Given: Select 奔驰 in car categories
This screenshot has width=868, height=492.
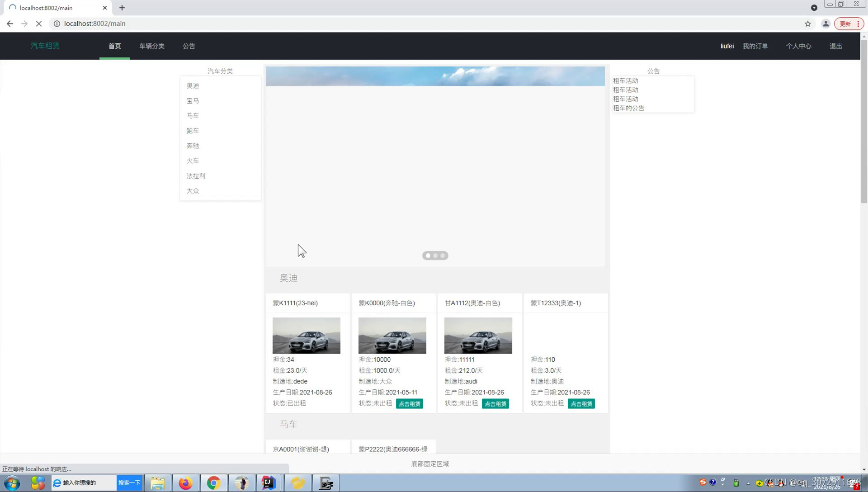Looking at the screenshot, I should click(x=193, y=146).
